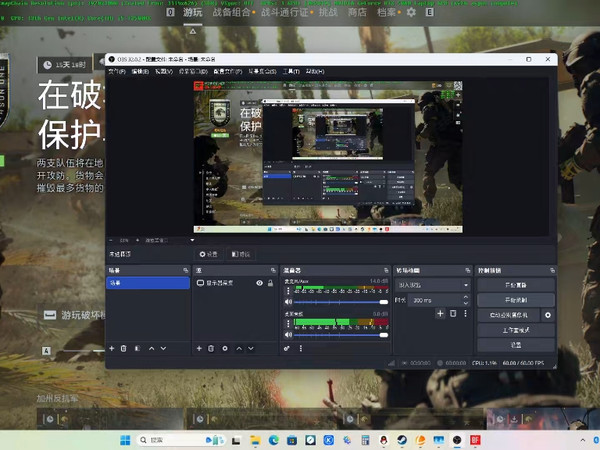Delete the selected scene using its trash icon

[124, 349]
